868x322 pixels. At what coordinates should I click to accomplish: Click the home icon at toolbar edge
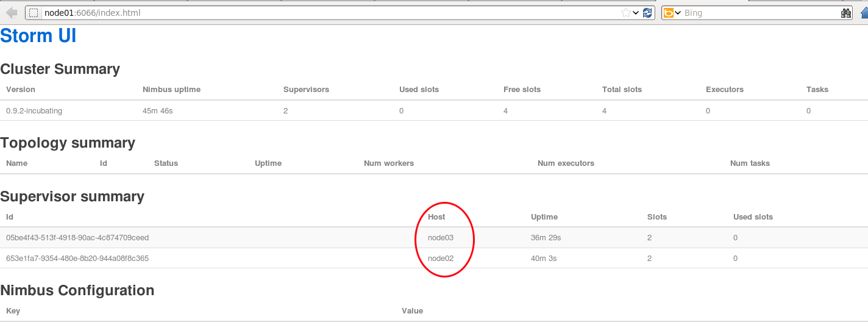tap(864, 12)
